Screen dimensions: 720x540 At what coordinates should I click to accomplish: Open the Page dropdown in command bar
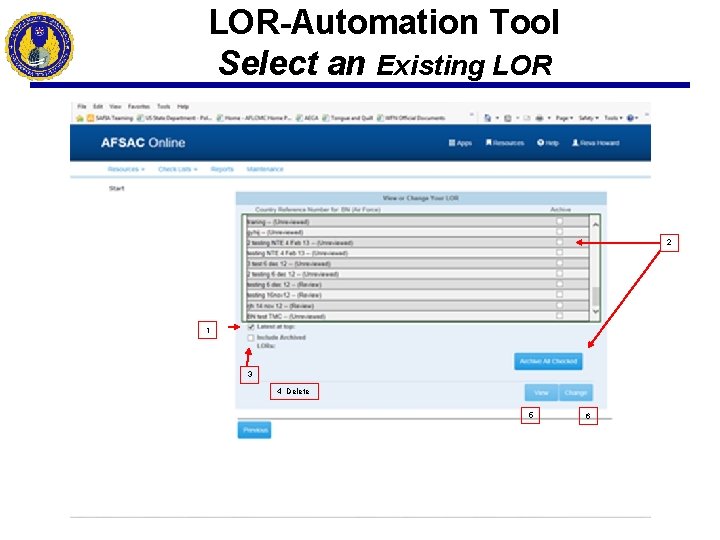point(564,118)
